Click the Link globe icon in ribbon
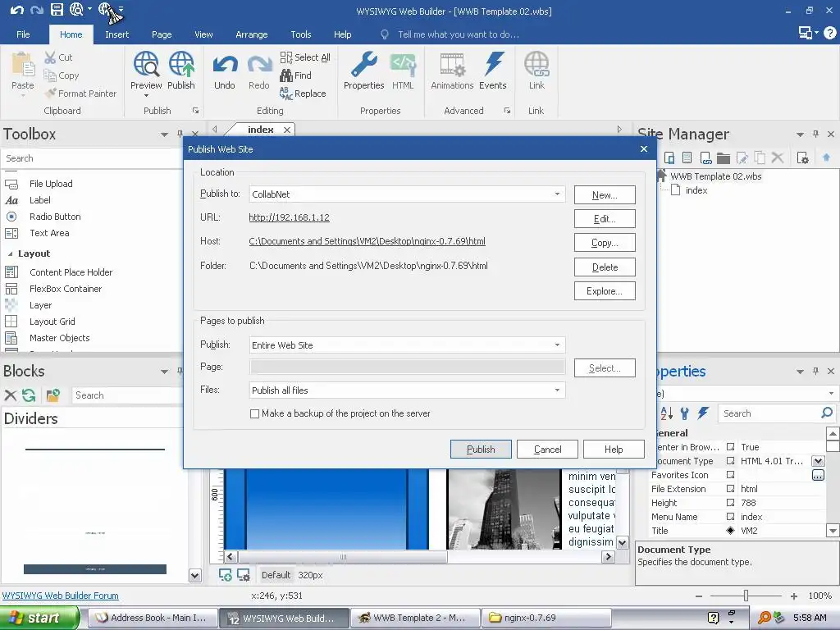 click(x=536, y=64)
